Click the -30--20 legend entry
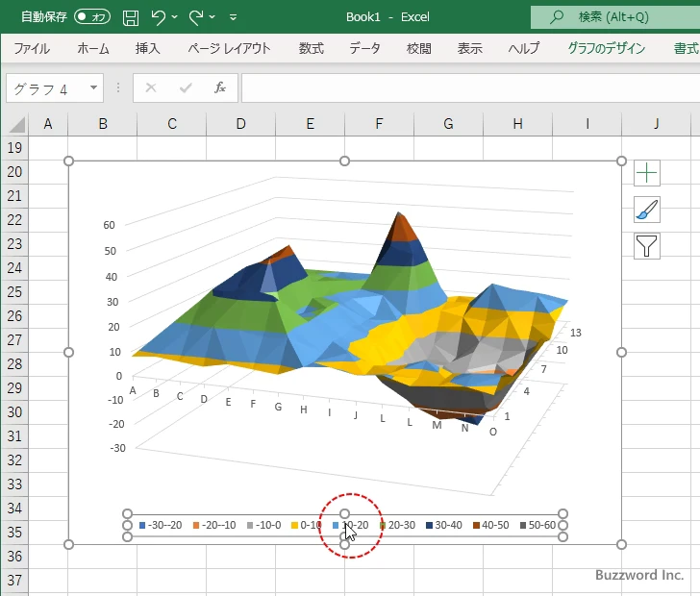 click(x=161, y=525)
